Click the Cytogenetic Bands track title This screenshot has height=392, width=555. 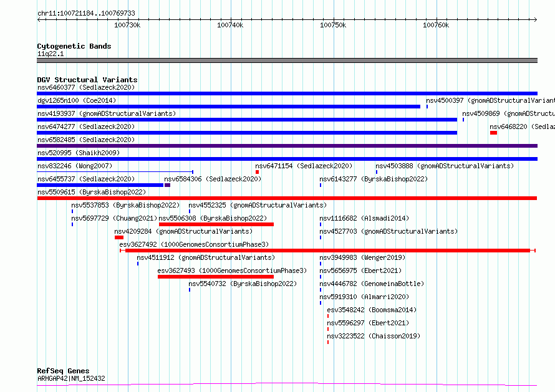[74, 46]
